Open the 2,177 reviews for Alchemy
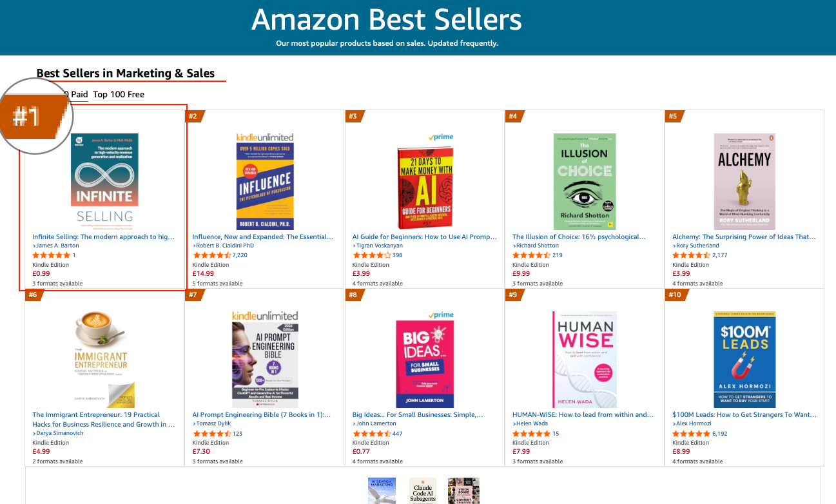The image size is (836, 504). coord(719,255)
